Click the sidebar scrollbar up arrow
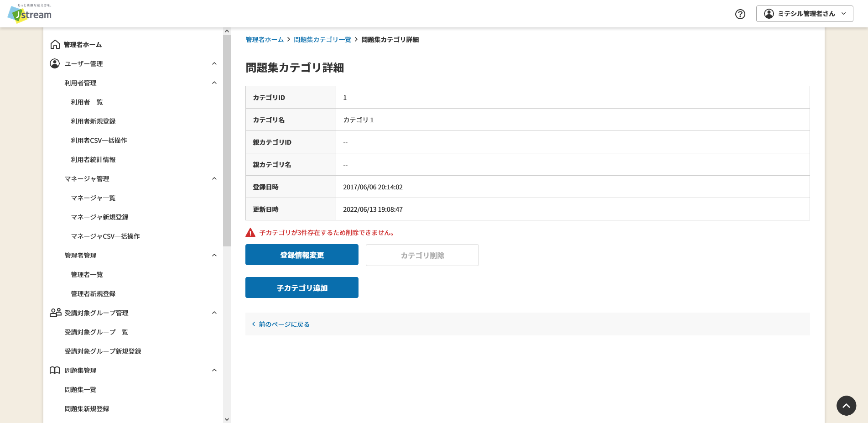The width and height of the screenshot is (868, 423). coord(227,31)
